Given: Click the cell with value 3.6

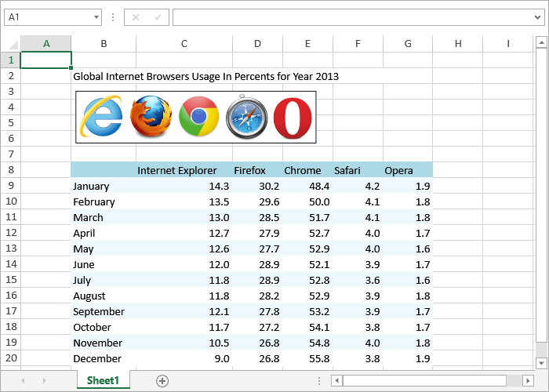Looking at the screenshot, I should point(358,280).
